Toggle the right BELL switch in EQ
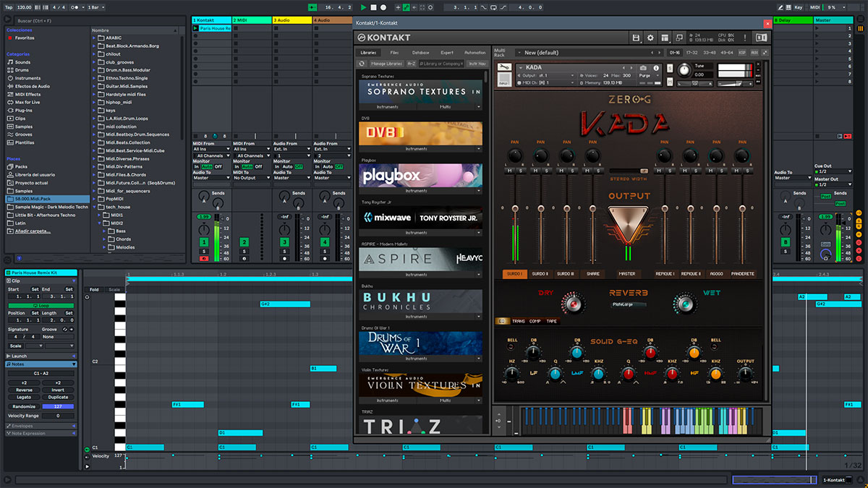 tap(715, 346)
